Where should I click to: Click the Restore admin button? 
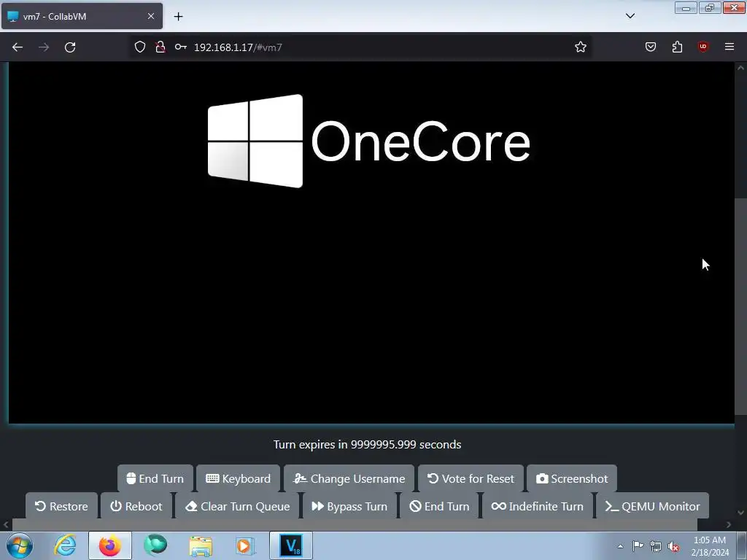[x=61, y=506]
